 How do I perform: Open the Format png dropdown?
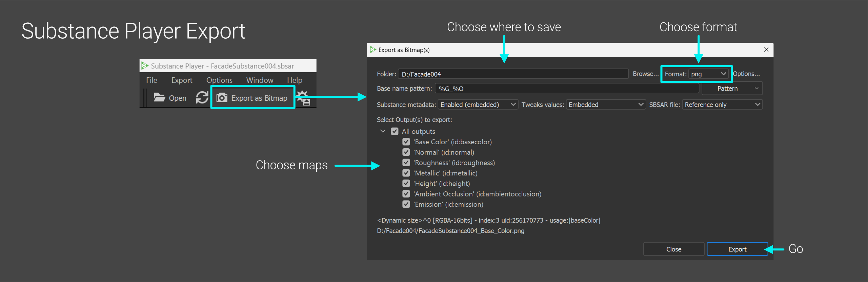[x=709, y=74]
